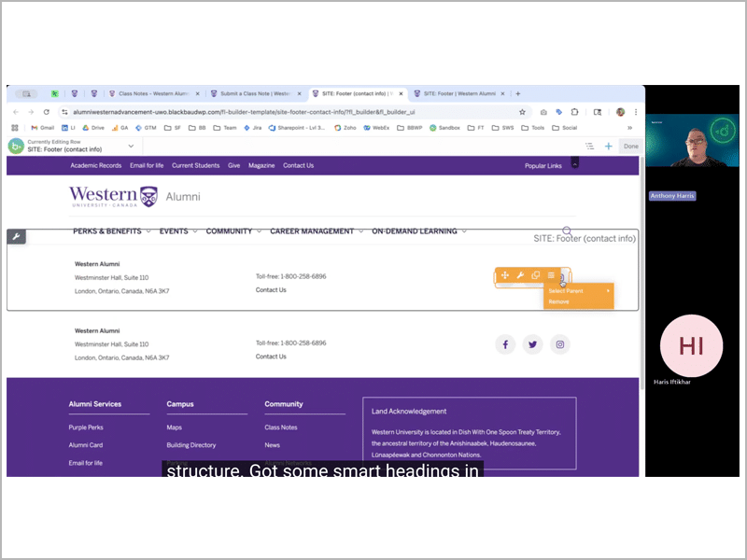Click the site search magnifier icon

567,231
